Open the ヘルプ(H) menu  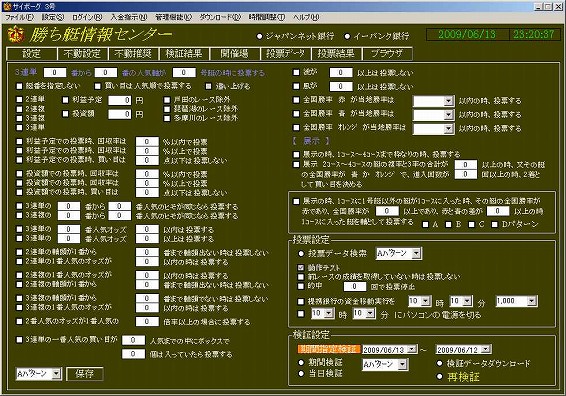coord(306,17)
